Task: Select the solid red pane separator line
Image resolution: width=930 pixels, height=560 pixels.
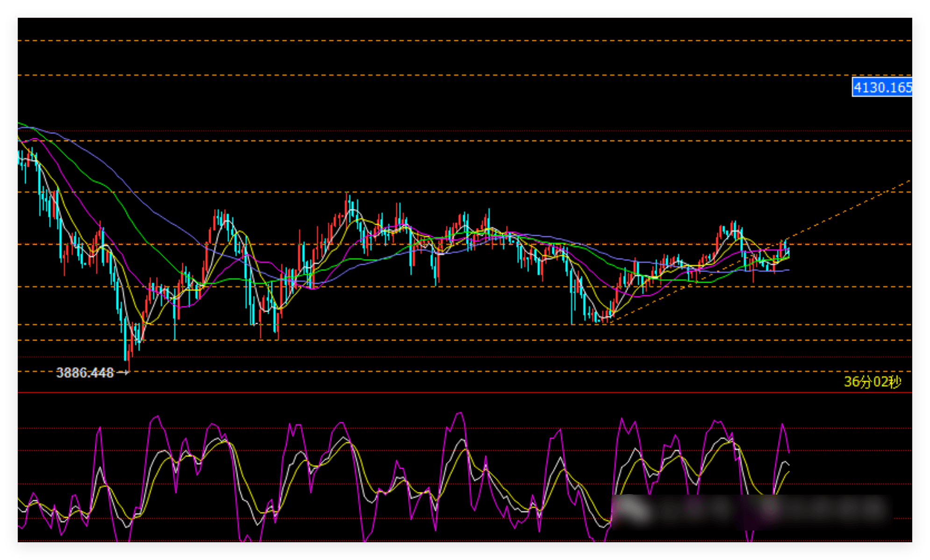Action: (x=465, y=393)
